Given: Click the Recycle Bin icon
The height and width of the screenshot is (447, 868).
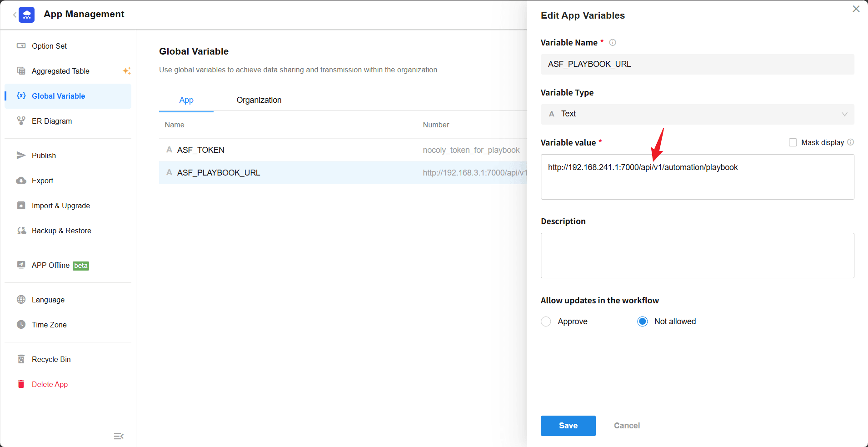Looking at the screenshot, I should coord(21,359).
